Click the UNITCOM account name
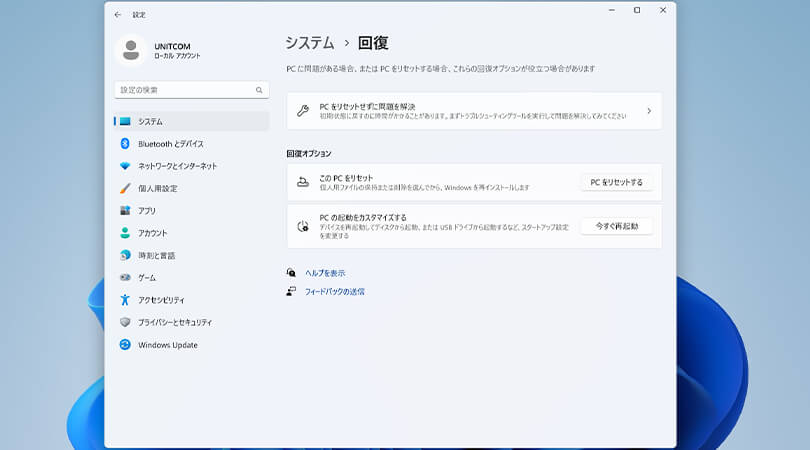 [x=172, y=46]
